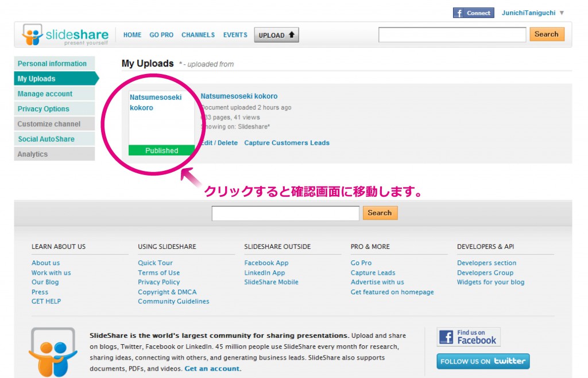Click the JunichiTaniguchi username link
588x378 pixels.
tap(528, 13)
